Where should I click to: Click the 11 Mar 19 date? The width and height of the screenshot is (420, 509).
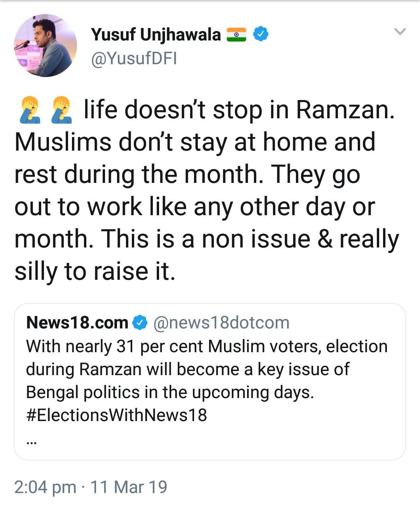[129, 487]
